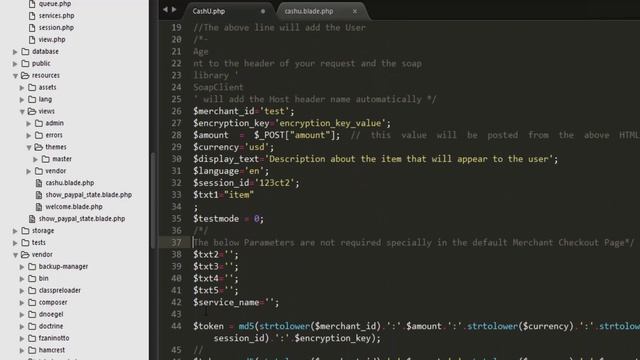Expand the doctrine folder
640x360 pixels.
(22, 327)
